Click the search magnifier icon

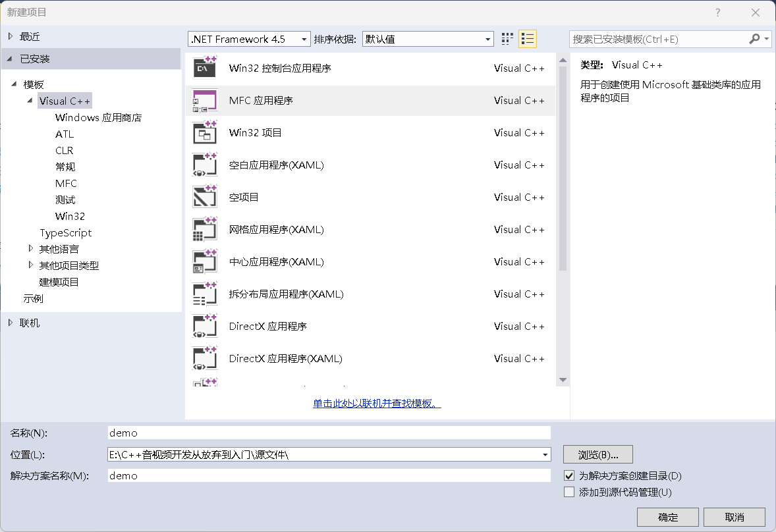click(754, 39)
